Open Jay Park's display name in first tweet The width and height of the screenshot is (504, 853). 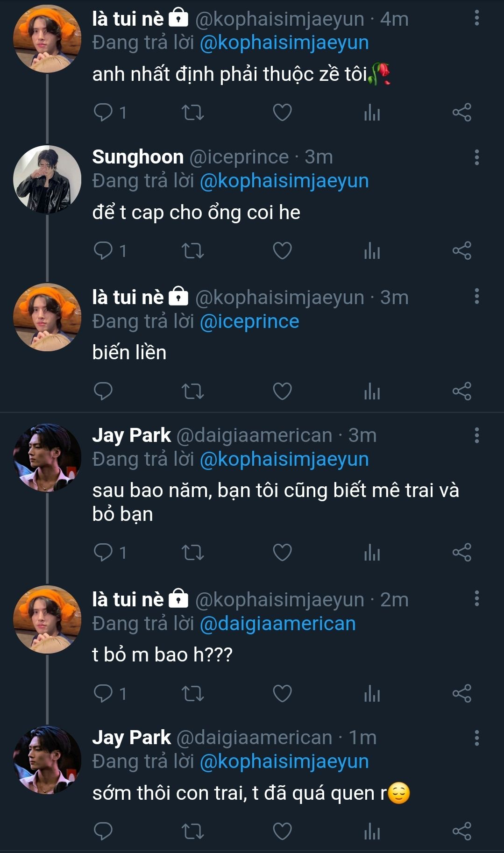pyautogui.click(x=132, y=435)
